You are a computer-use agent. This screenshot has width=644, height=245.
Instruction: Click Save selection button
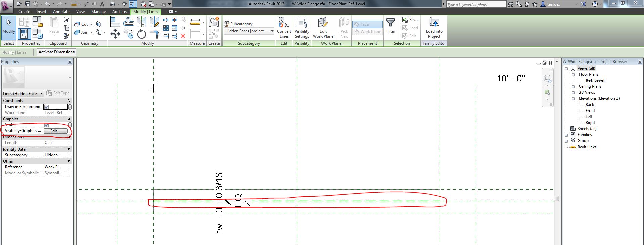410,20
